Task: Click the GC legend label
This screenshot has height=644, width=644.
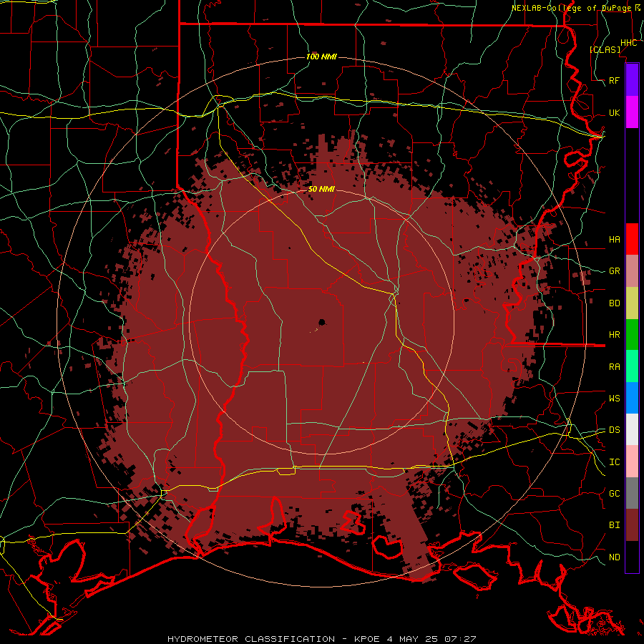Action: [x=614, y=493]
